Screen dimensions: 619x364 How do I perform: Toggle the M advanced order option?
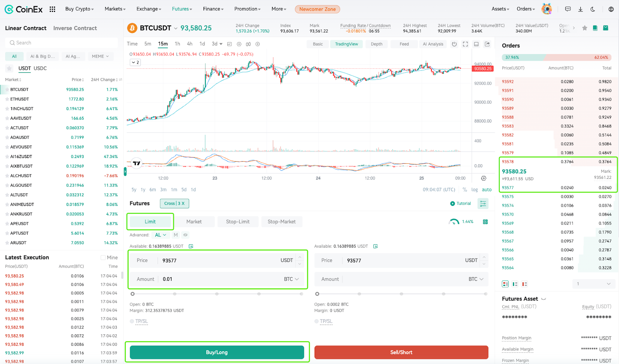(x=176, y=235)
